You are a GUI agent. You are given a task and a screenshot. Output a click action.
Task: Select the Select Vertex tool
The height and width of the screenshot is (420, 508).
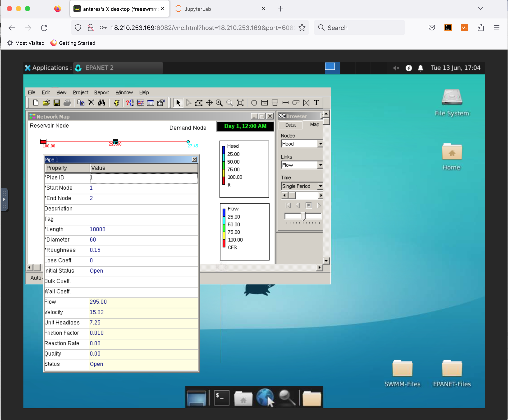pos(189,103)
